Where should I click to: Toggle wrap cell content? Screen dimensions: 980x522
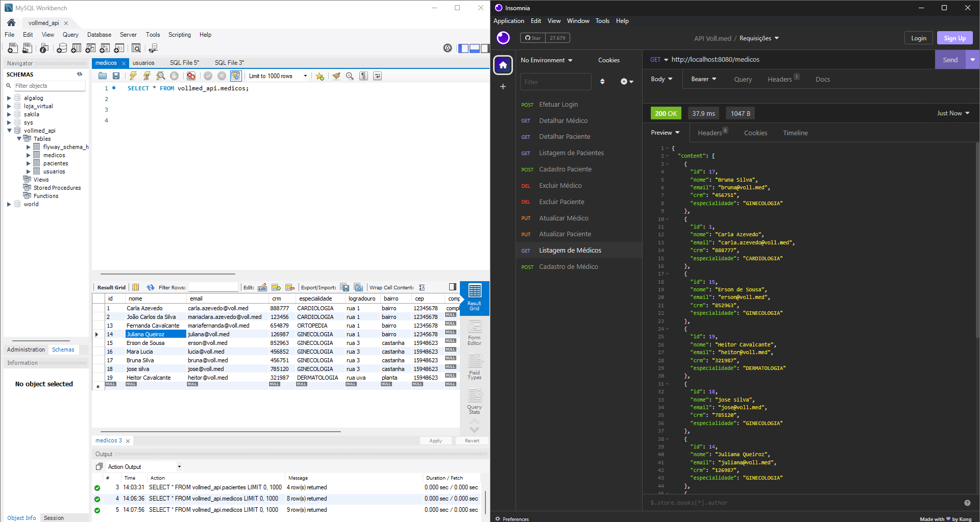click(x=422, y=287)
